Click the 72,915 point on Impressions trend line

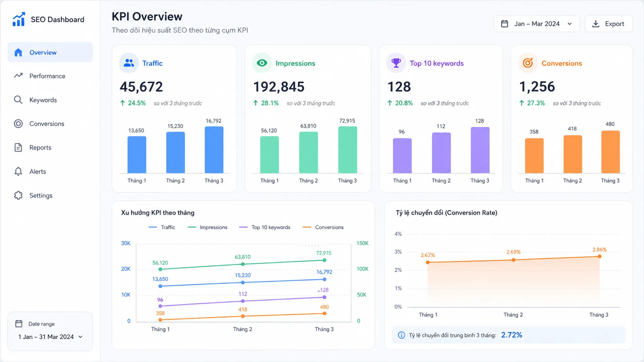[x=324, y=260]
